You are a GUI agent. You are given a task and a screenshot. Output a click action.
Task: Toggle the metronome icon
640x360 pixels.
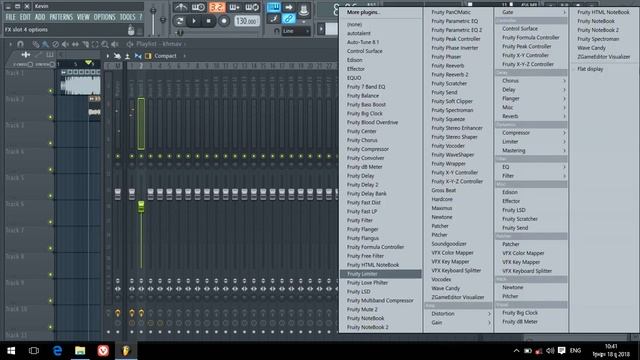[181, 7]
